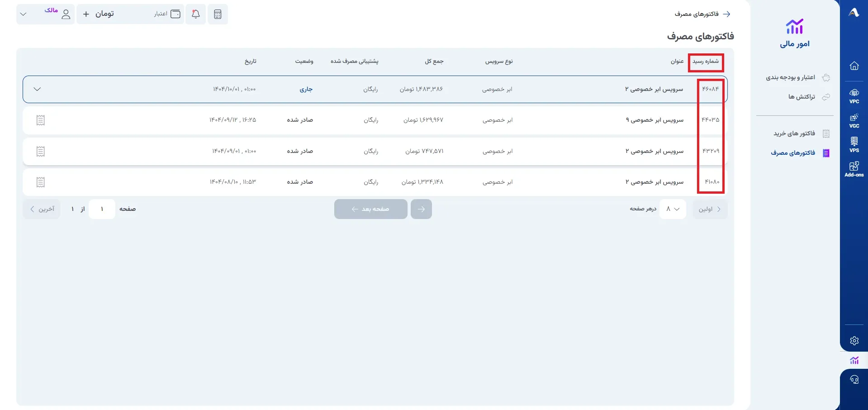The width and height of the screenshot is (868, 410).
Task: Click back arrow beside فاکتورهای مصرف breadcrumb
Action: pos(726,14)
